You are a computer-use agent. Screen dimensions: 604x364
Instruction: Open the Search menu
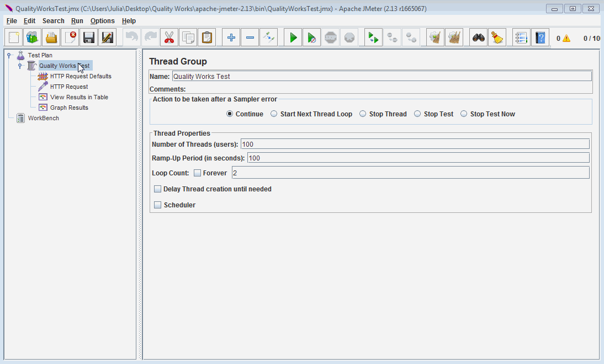click(53, 21)
